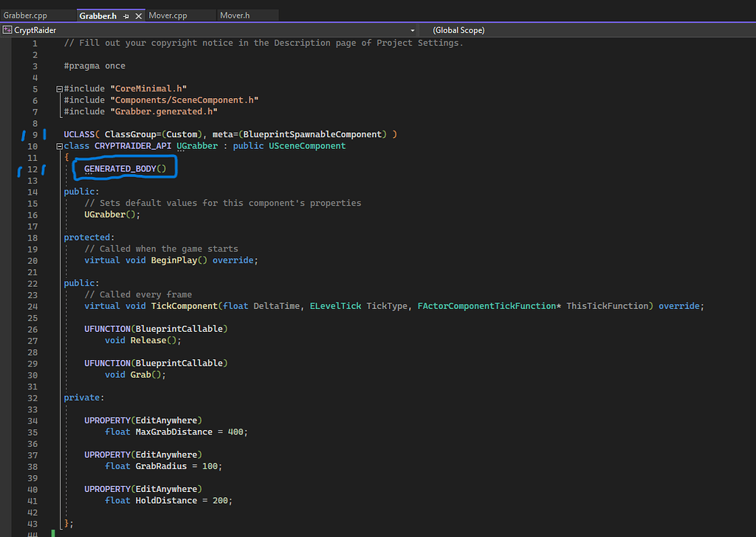Click the green change indicator near line 43
Viewport: 756px width, 537px height.
tap(52, 531)
